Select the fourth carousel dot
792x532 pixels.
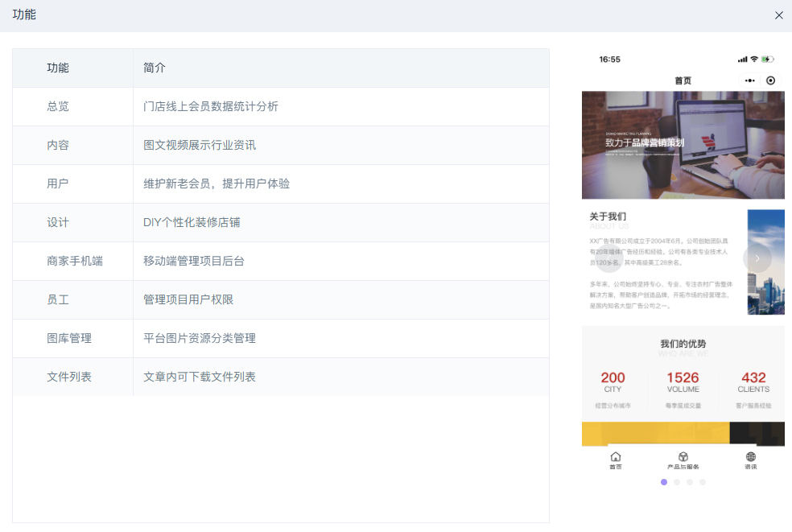tap(703, 482)
